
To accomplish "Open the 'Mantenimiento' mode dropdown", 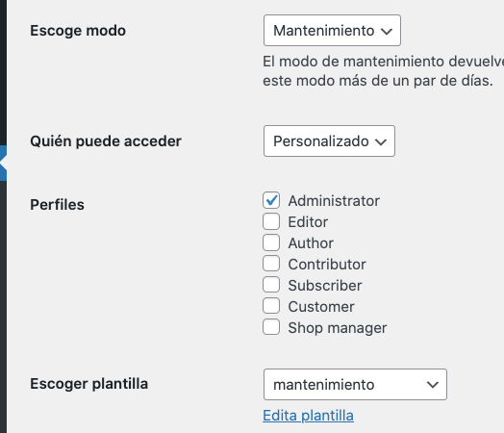I will [332, 31].
